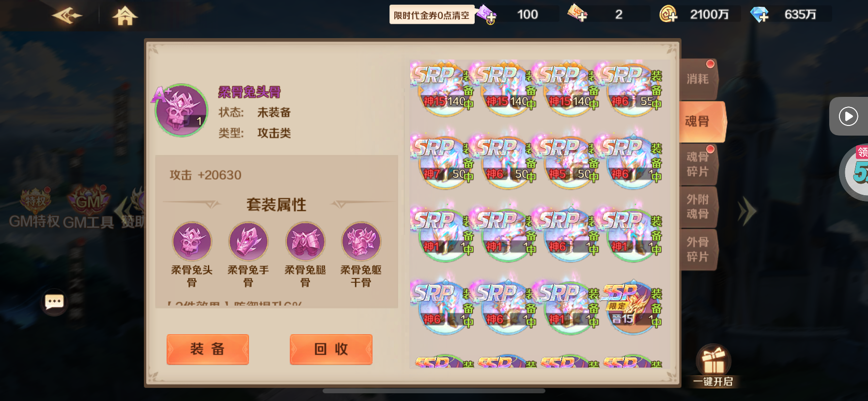Viewport: 868px width, 401px height.
Task: Select the 柔骨兔躯干骨 set piece icon
Action: (x=361, y=241)
